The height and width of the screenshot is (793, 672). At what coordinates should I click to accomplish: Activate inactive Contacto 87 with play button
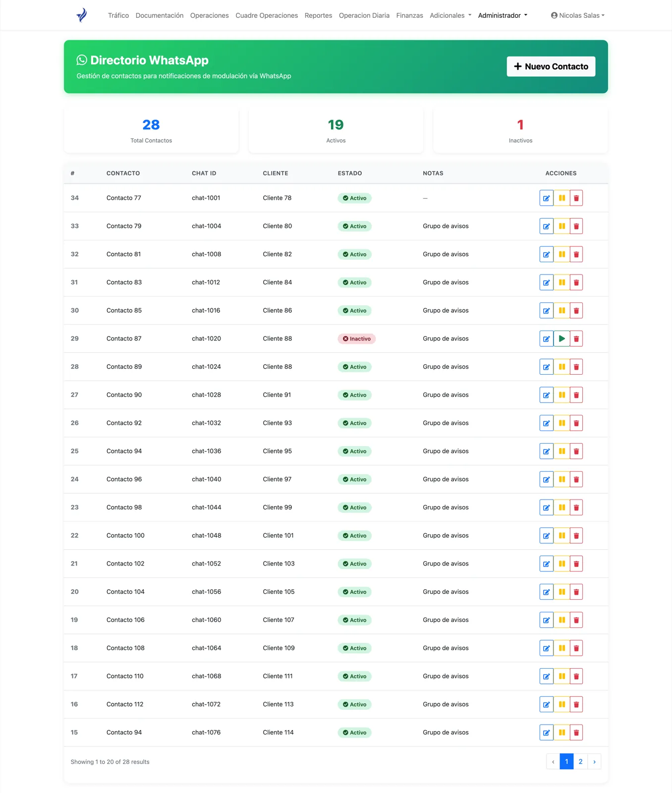pos(561,339)
